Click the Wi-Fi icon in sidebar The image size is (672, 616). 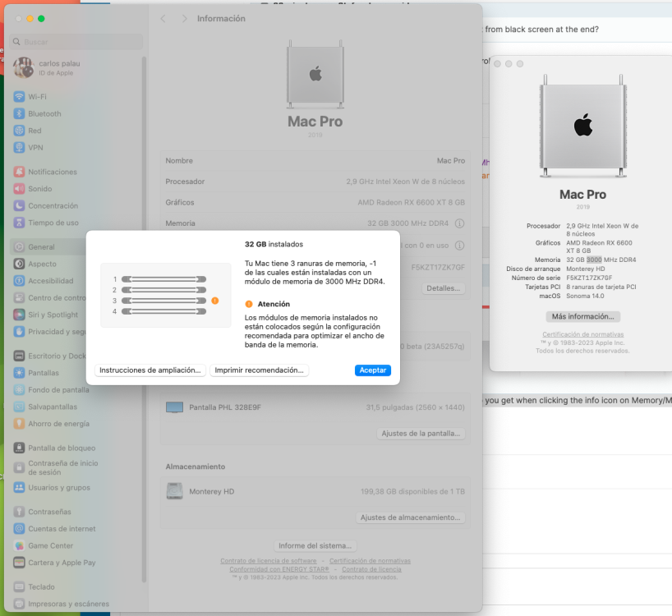tap(19, 96)
